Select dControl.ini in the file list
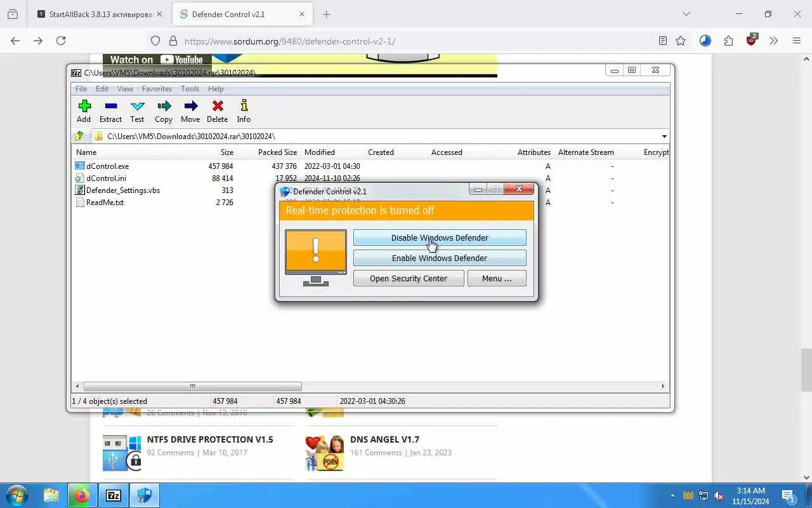This screenshot has width=812, height=508. pyautogui.click(x=106, y=178)
